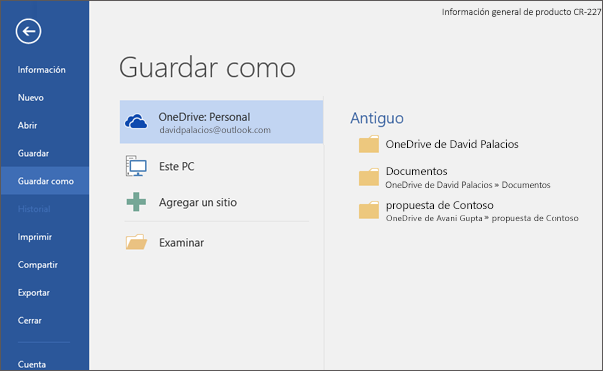Click the document title Información general de producto
Screen dimensions: 603x371
[x=521, y=12]
